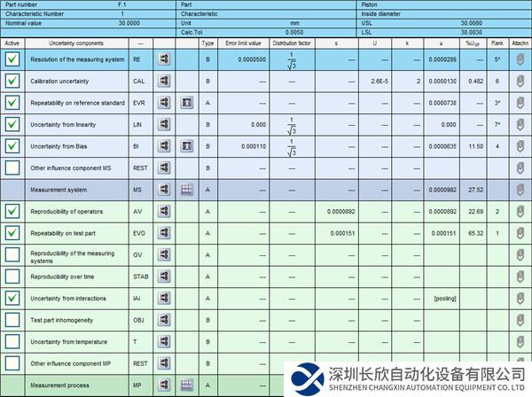Disable Resolution of the measuring system checkbox
The width and height of the screenshot is (532, 397).
[12, 59]
